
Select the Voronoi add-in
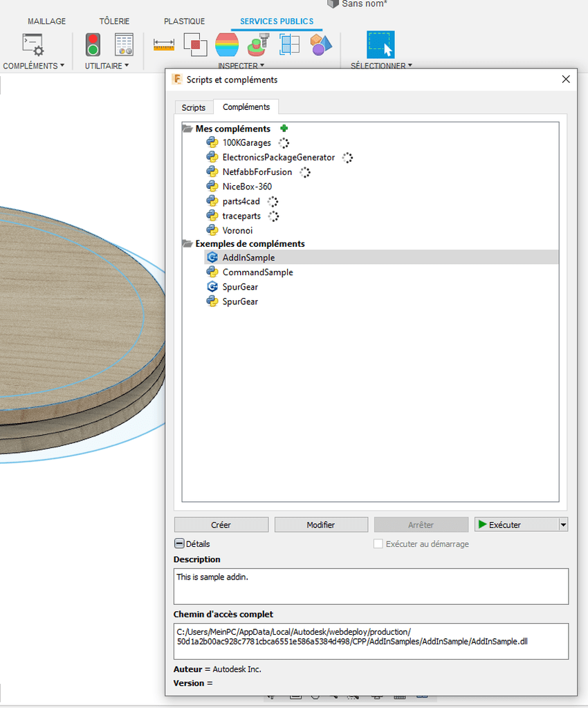tap(237, 231)
